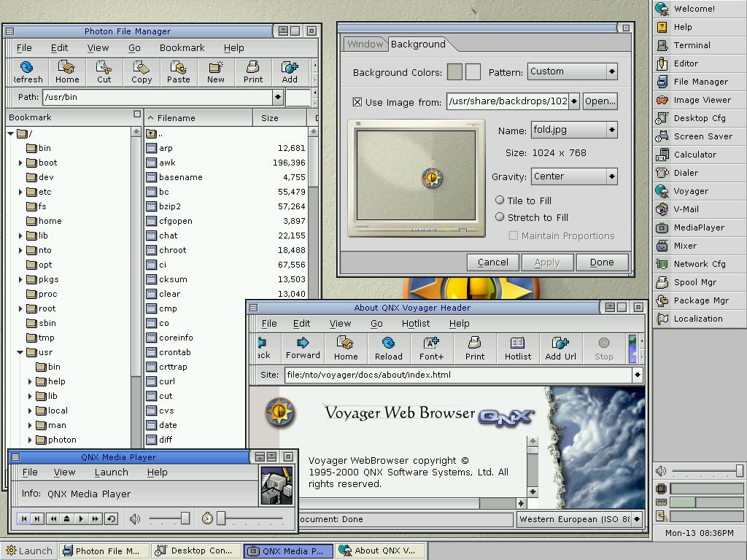The height and width of the screenshot is (560, 747).
Task: Open Dialer from the shelf
Action: pyautogui.click(x=700, y=173)
